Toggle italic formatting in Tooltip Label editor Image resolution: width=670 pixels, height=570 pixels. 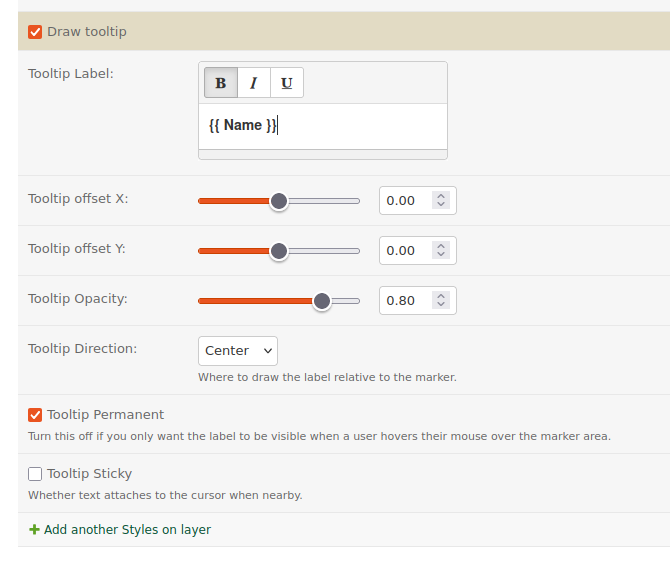(254, 83)
